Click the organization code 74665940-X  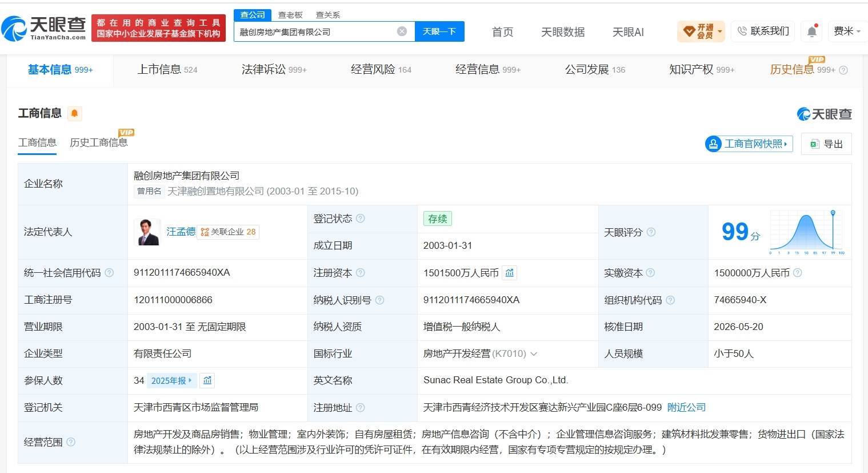(x=740, y=300)
